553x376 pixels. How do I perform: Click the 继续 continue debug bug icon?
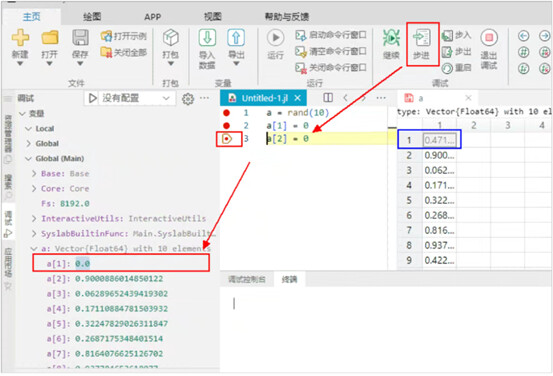(391, 37)
